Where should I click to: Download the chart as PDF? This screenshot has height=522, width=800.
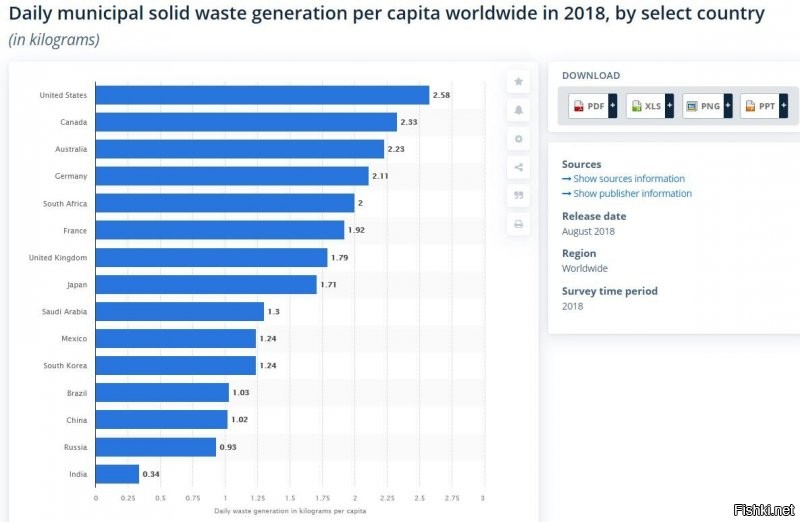tap(589, 106)
